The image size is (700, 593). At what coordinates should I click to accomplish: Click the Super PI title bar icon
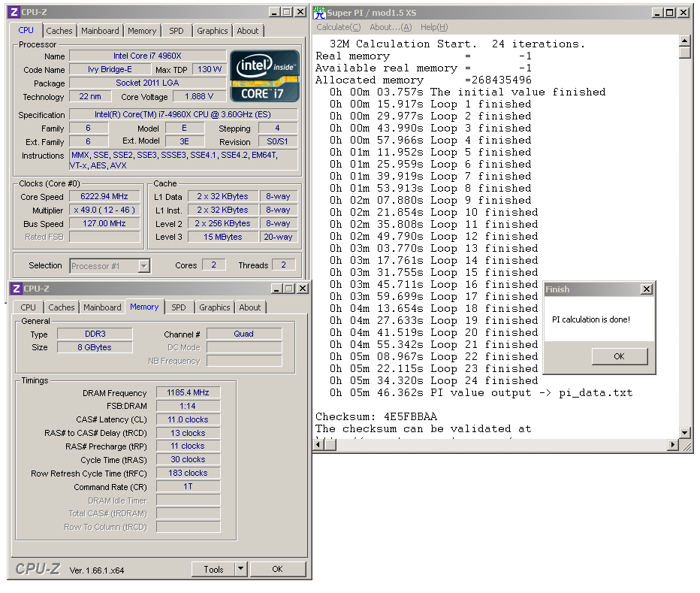click(319, 13)
